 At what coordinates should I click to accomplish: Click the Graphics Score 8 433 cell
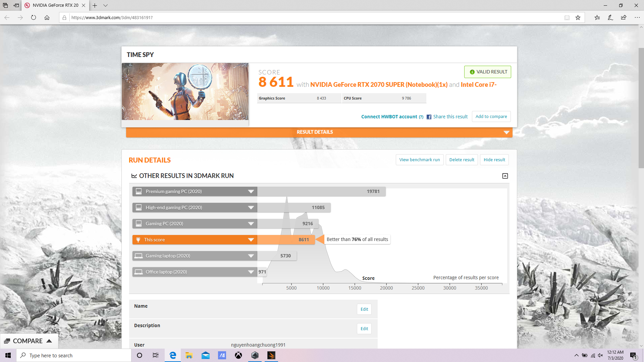point(299,98)
